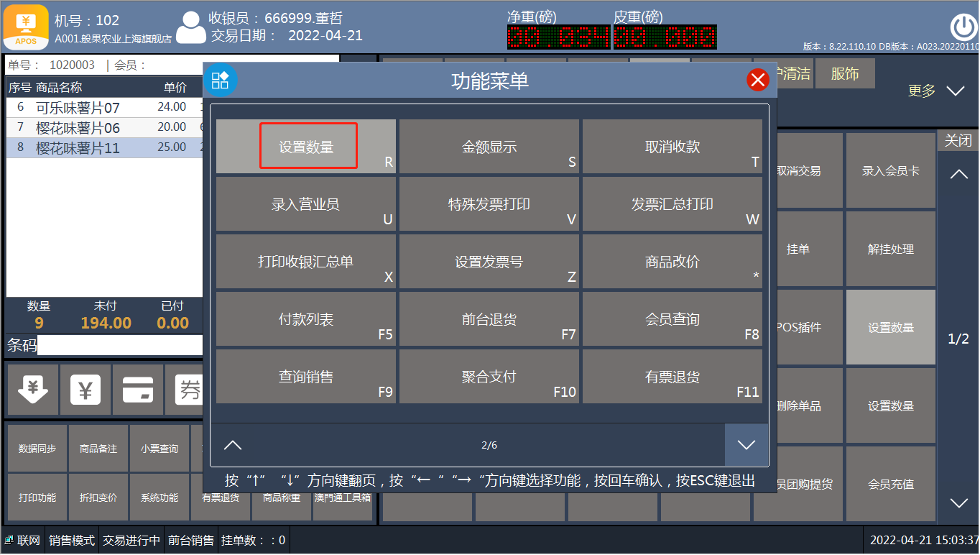Expand the 更多 category dropdown
This screenshot has width=980, height=555.
(955, 91)
